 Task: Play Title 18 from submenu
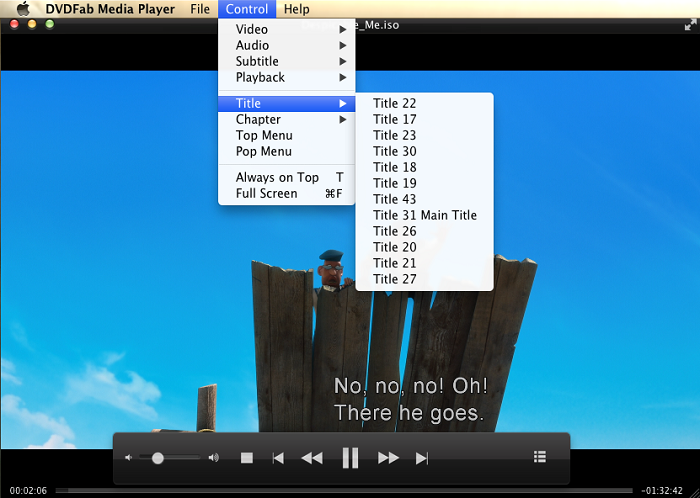click(425, 167)
